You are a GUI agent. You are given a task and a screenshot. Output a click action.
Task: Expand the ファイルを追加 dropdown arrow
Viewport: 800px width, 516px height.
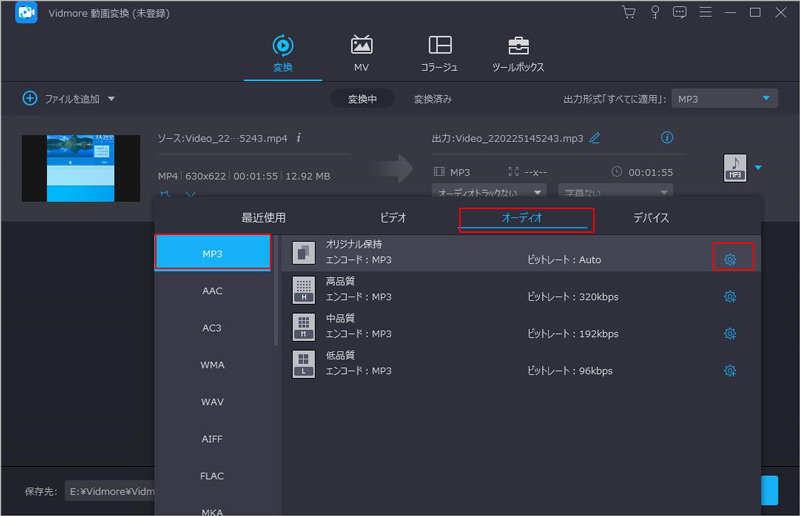111,99
